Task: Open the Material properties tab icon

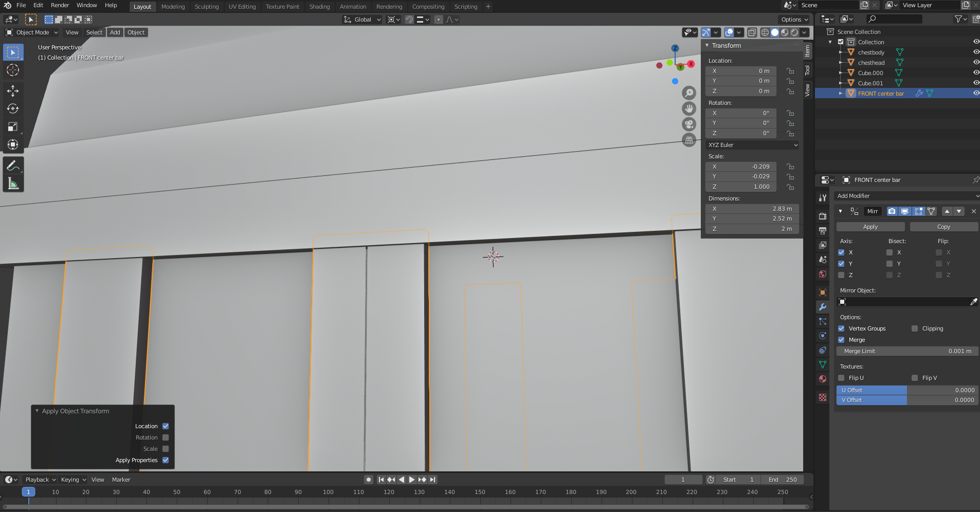Action: click(823, 379)
